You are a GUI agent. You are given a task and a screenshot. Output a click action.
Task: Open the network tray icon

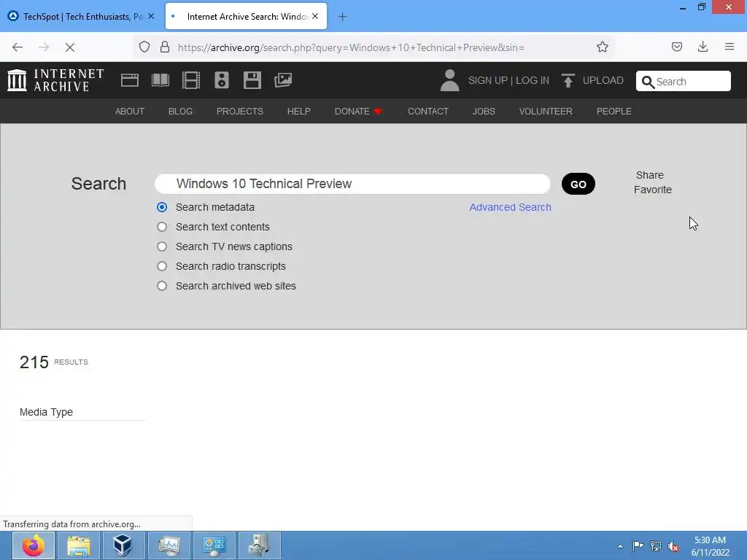click(x=656, y=546)
